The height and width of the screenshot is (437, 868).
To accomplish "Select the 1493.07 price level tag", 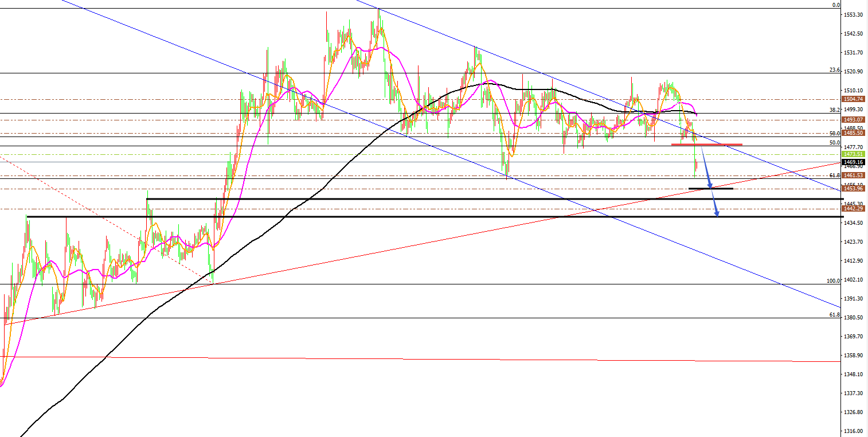I will (854, 119).
